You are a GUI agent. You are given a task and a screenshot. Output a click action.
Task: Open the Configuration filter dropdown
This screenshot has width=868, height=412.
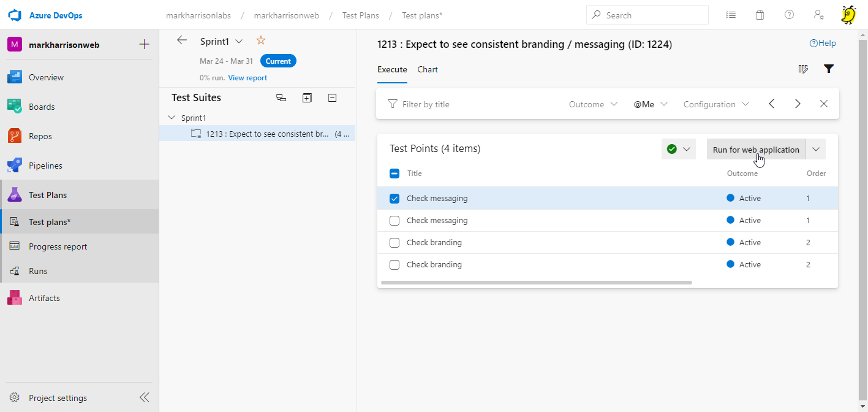[x=715, y=104]
